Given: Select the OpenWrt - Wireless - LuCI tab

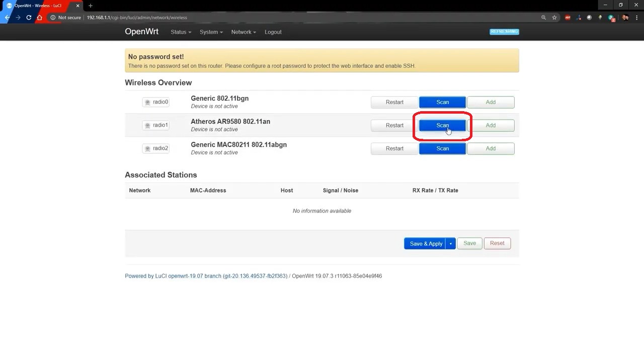Looking at the screenshot, I should (42, 6).
